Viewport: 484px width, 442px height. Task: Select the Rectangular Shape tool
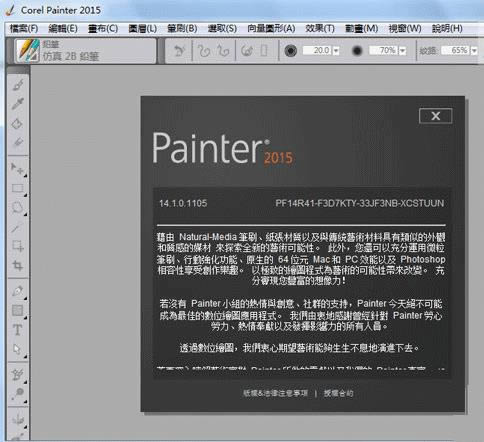(x=17, y=310)
